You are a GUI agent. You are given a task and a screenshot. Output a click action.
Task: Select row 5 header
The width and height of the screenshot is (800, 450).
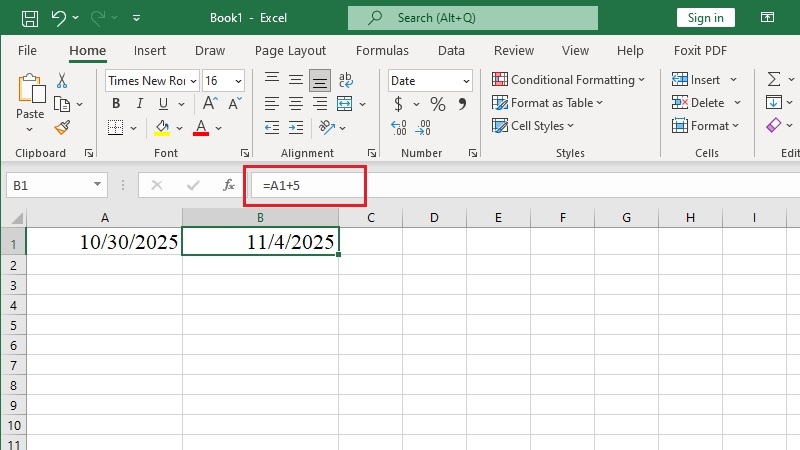(x=13, y=325)
